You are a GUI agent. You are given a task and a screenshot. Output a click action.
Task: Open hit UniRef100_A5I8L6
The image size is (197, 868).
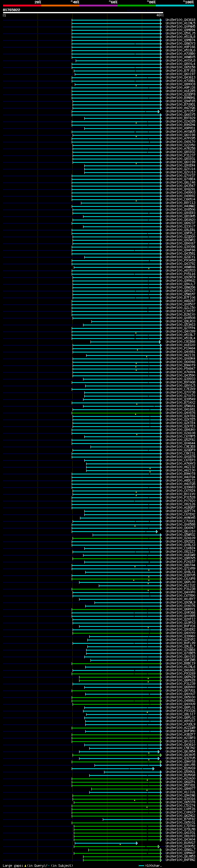coord(180,50)
